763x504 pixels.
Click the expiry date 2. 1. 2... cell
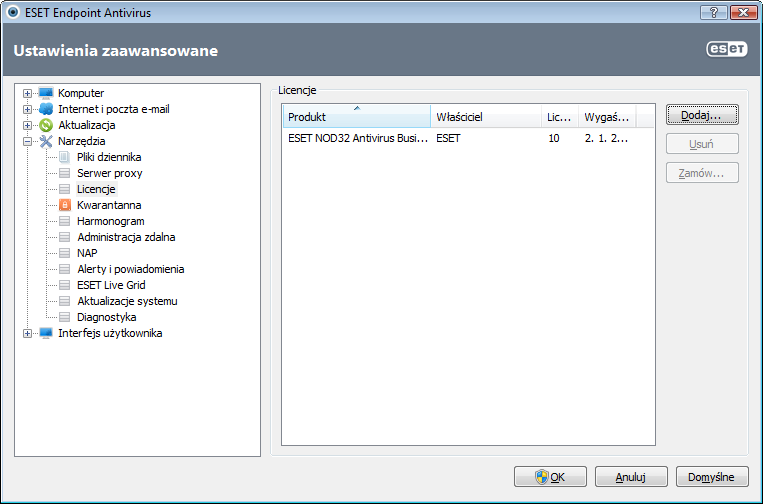click(606, 138)
